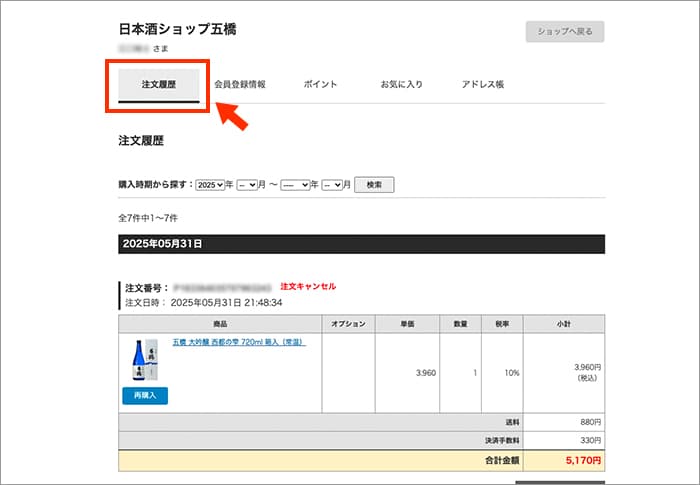The height and width of the screenshot is (485, 700).
Task: Open the ポイント tab
Action: tap(320, 84)
